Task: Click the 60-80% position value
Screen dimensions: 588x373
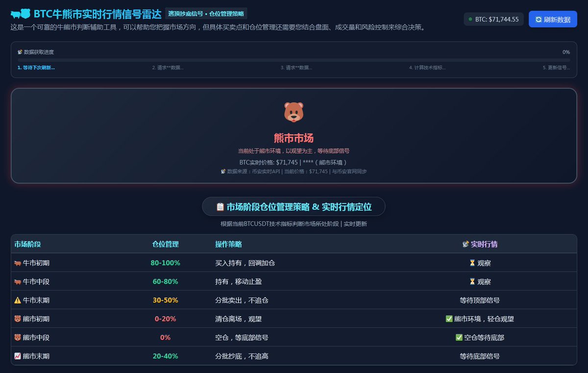Action: tap(165, 282)
